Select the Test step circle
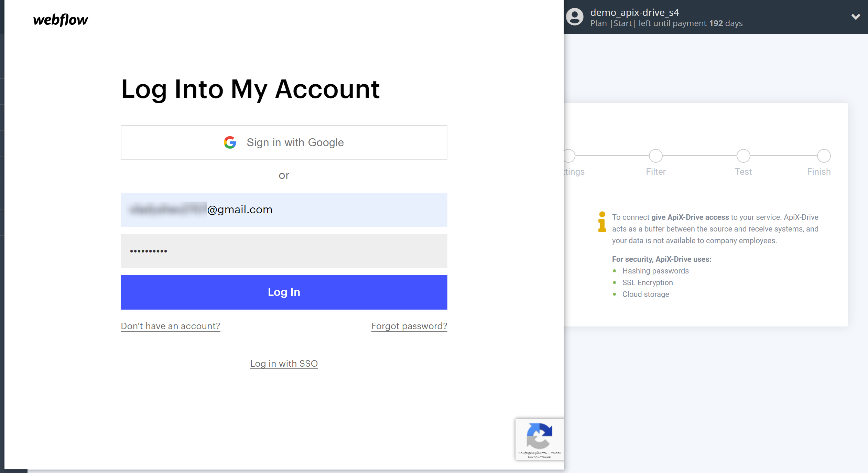 (744, 156)
